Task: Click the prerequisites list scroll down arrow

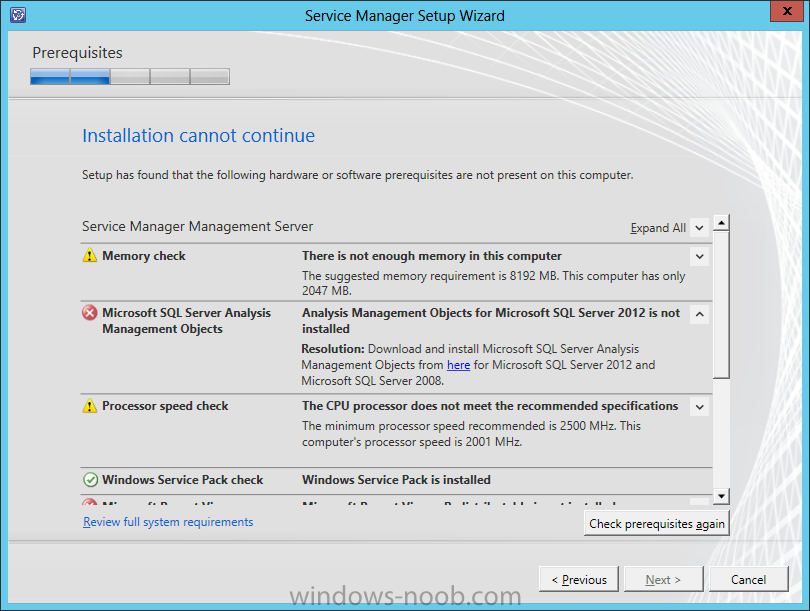Action: [x=721, y=496]
